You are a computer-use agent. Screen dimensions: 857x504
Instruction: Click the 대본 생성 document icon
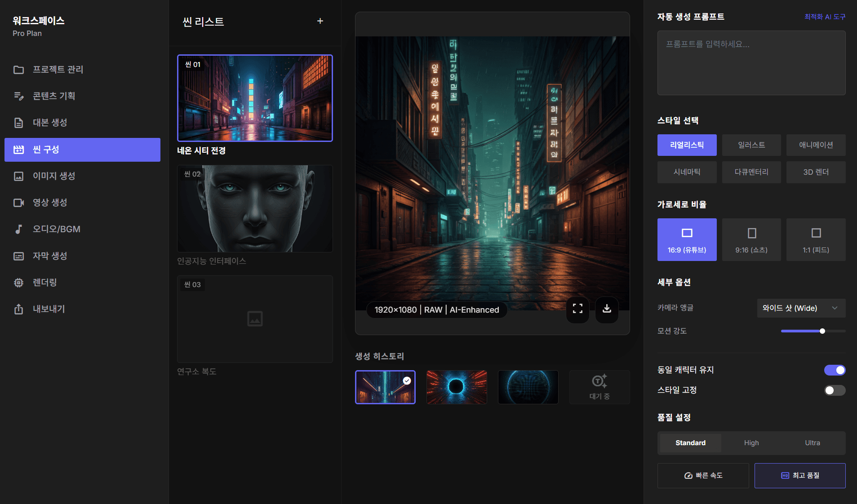pos(18,123)
